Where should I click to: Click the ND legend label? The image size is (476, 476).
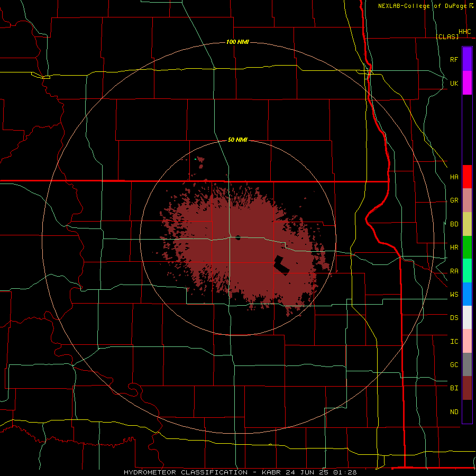coord(454,412)
